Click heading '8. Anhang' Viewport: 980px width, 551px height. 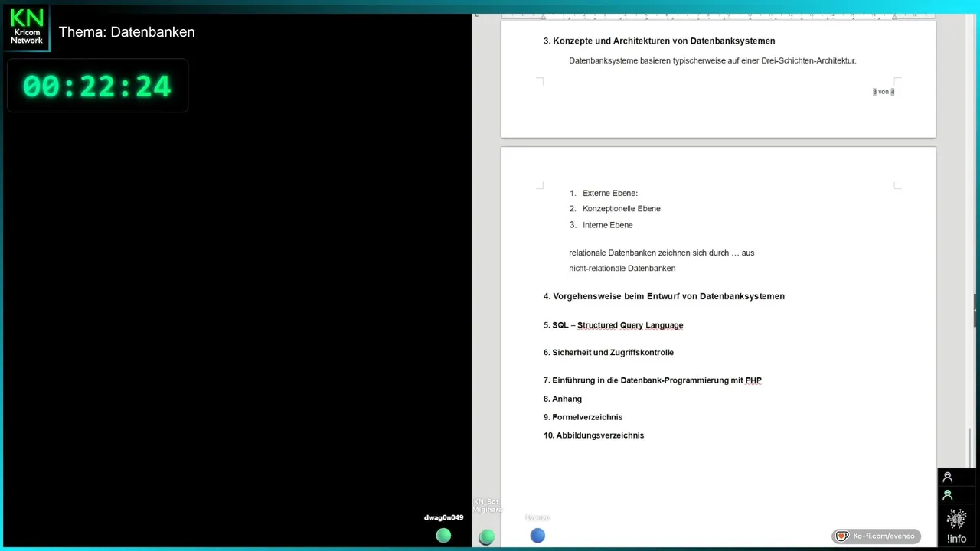[563, 399]
